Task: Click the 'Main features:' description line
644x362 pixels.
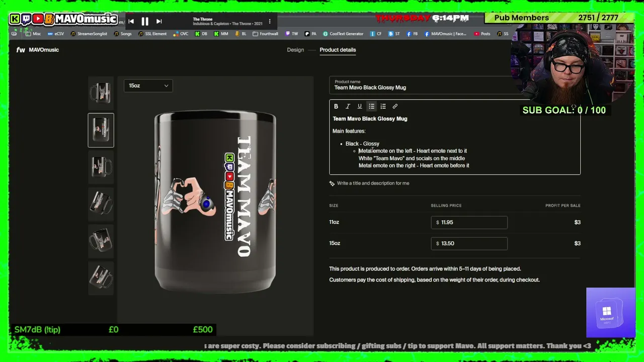Action: (349, 131)
